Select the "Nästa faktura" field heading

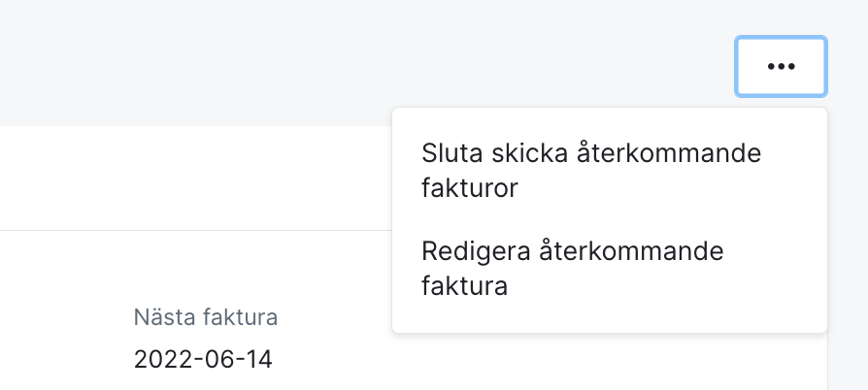pos(206,316)
